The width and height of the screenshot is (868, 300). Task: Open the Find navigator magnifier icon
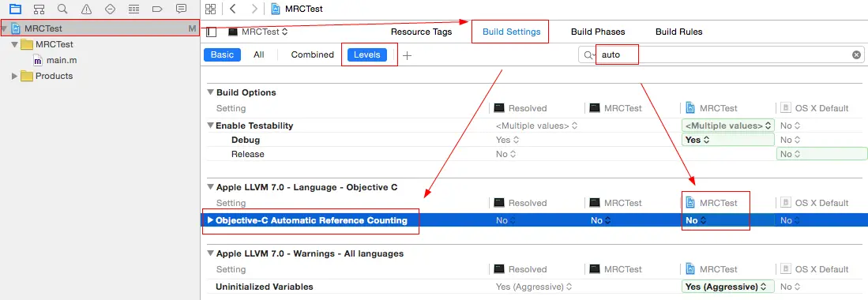point(62,9)
